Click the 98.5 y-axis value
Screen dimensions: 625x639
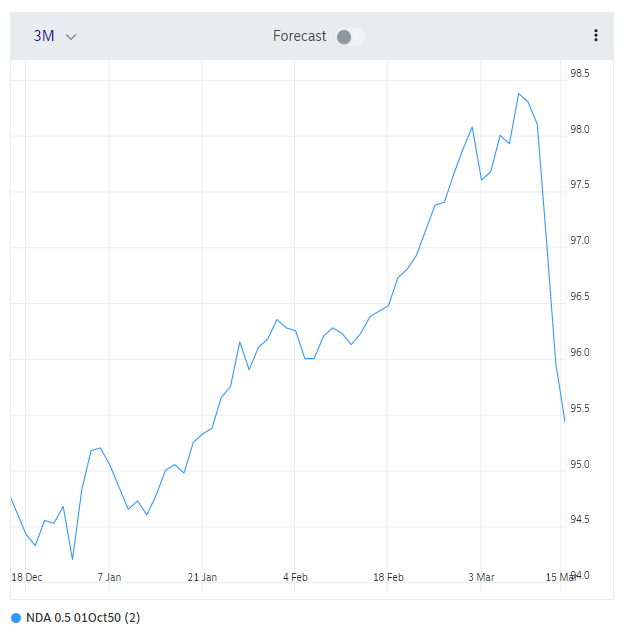579,73
